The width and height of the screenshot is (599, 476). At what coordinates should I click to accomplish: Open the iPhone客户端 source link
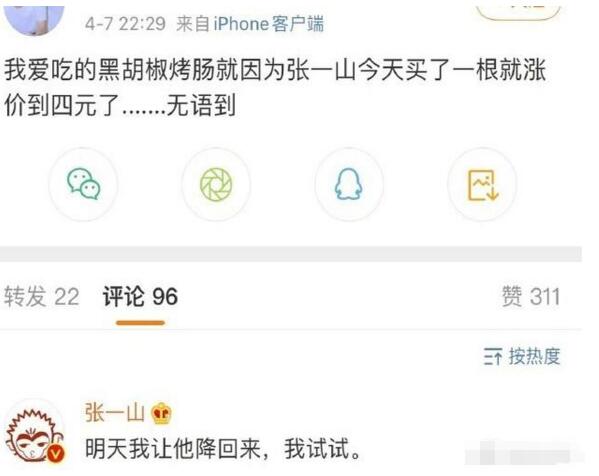[268, 24]
